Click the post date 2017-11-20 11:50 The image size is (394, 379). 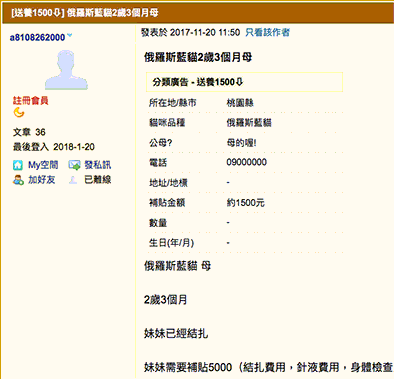pos(205,32)
